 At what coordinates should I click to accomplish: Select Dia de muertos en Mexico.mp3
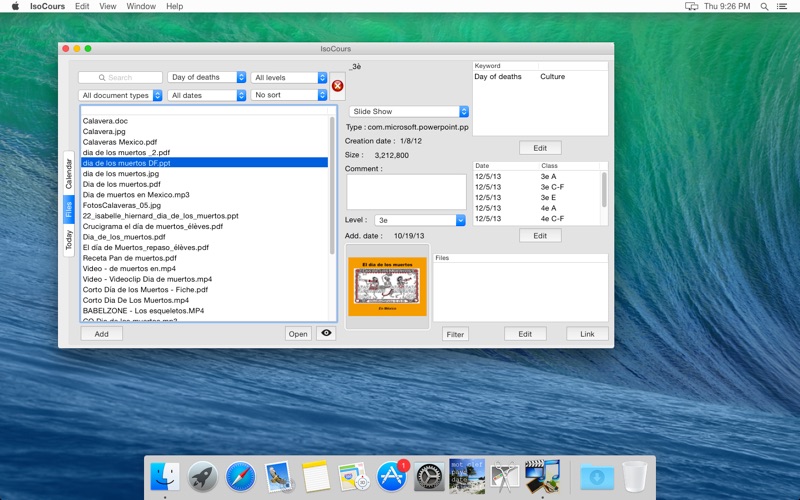click(205, 194)
